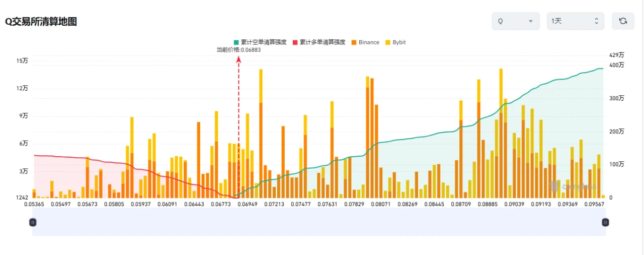Screen dimensions: 644x255
Task: Click the 0.08709 x-axis label
Action: (461, 204)
